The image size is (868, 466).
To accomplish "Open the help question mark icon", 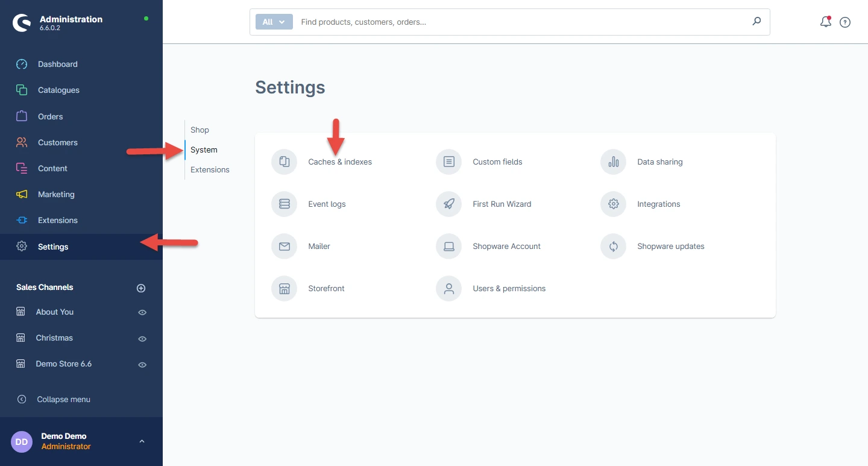I will coord(845,22).
